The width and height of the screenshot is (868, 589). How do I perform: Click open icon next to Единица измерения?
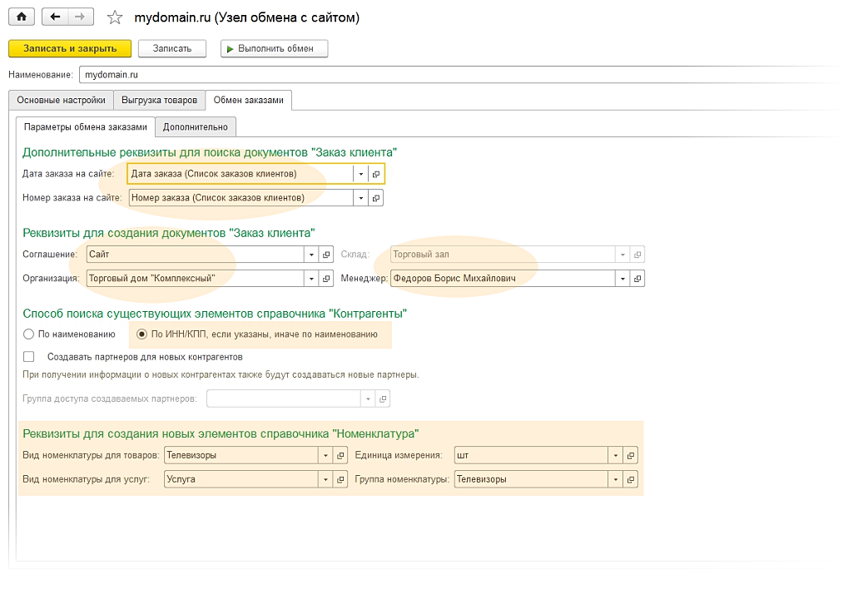click(631, 455)
